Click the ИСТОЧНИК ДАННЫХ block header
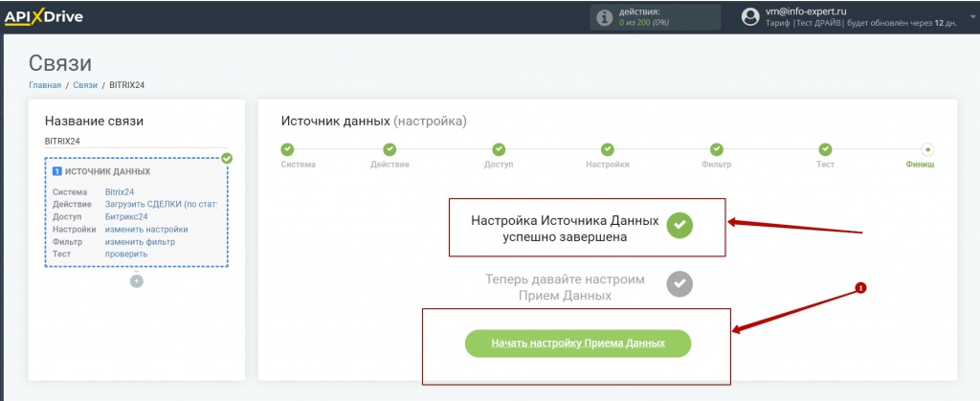The image size is (980, 401). click(x=107, y=171)
